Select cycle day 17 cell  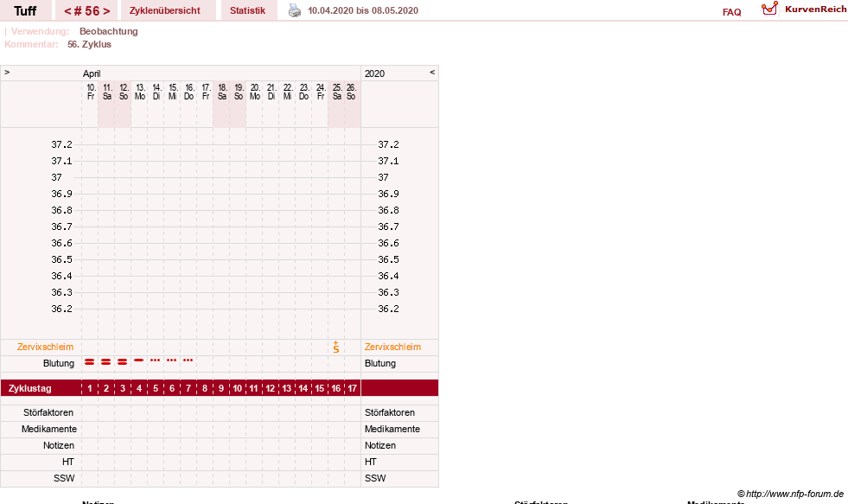point(352,388)
